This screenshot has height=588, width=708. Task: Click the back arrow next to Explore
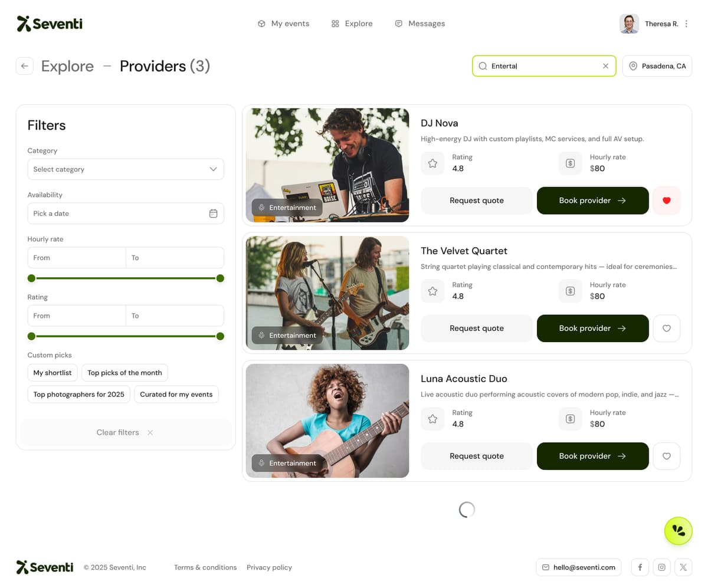tap(24, 66)
